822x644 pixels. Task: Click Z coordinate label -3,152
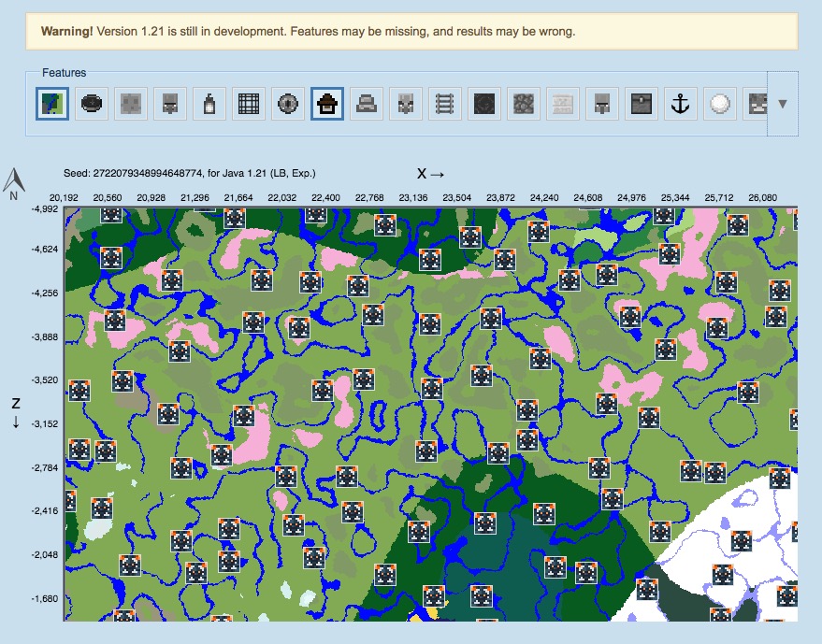click(45, 424)
